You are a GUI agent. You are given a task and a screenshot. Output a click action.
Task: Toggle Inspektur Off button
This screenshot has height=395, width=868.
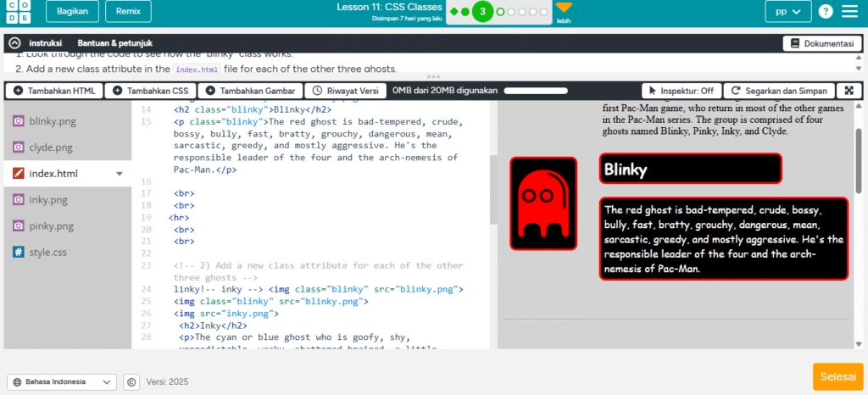(x=681, y=91)
